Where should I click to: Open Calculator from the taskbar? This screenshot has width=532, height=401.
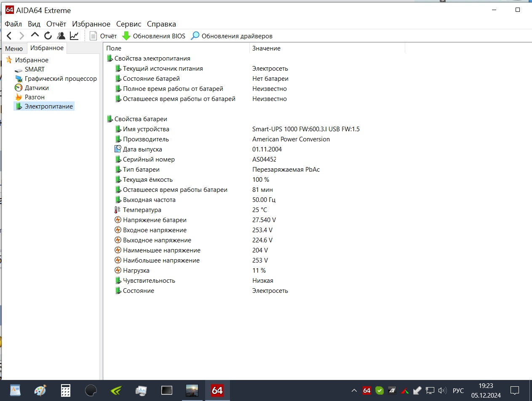(66, 390)
